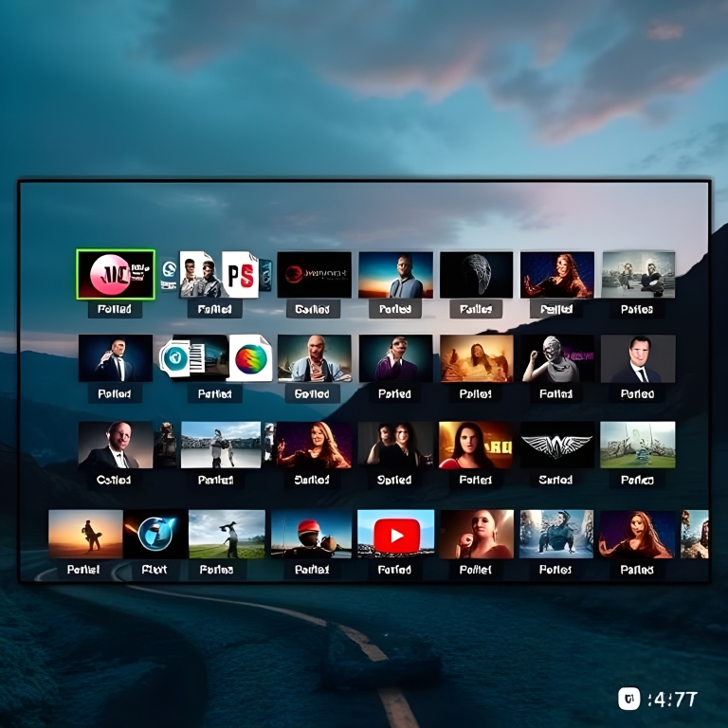Click label under the green-highlighted tile
The image size is (728, 728).
coord(115,309)
